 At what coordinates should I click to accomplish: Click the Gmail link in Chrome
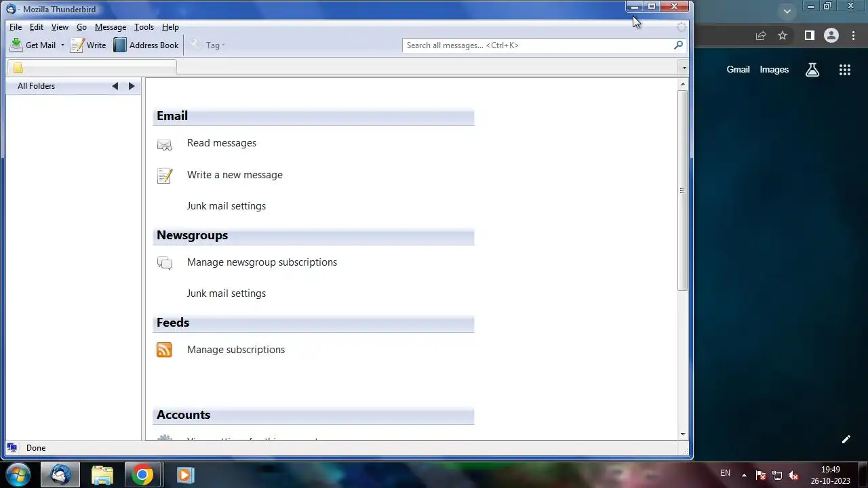click(738, 70)
